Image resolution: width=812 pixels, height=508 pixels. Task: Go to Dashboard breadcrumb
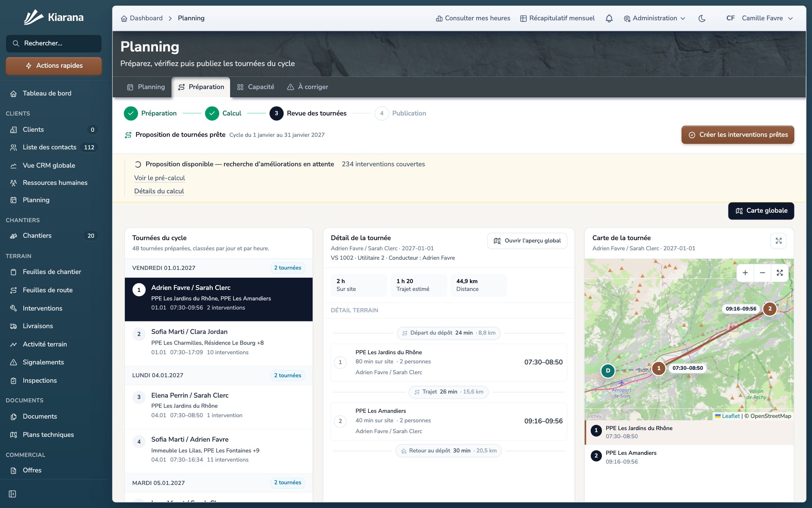pos(142,18)
